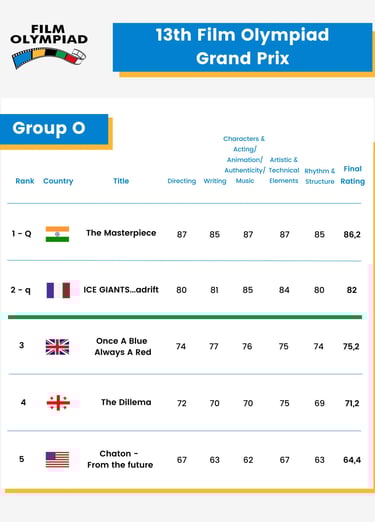Click the Film Olympiad logo

49,46
